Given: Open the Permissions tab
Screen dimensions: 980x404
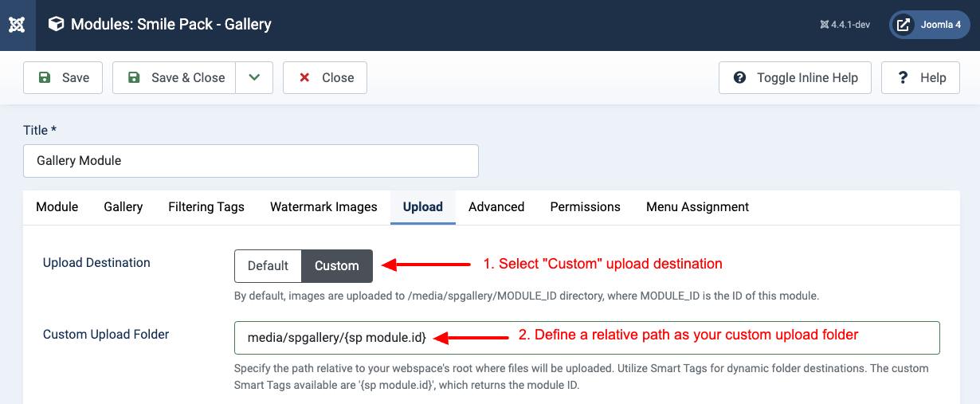Looking at the screenshot, I should [x=585, y=206].
